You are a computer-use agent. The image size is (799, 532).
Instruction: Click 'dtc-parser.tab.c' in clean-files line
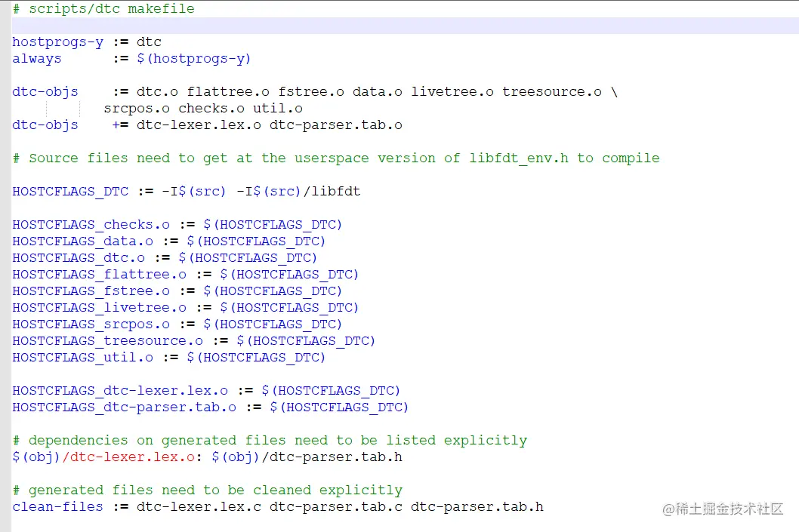click(336, 507)
